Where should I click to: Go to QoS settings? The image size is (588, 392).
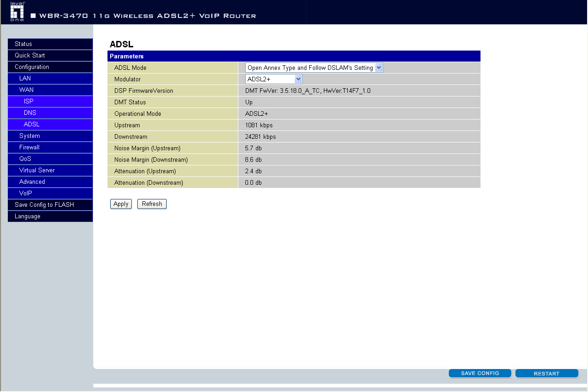point(50,159)
